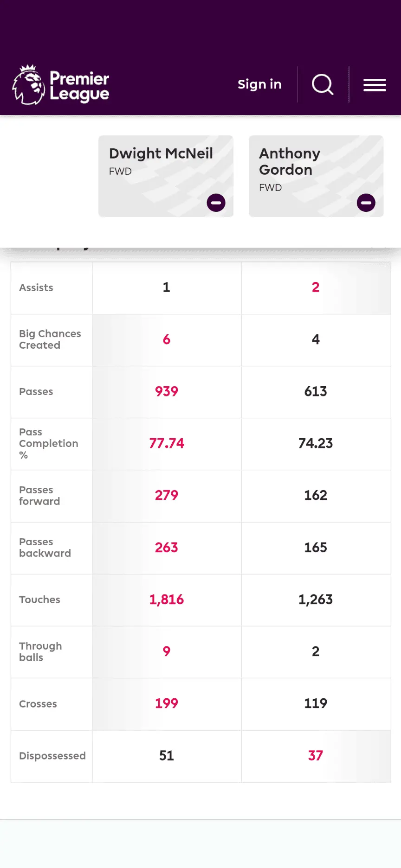Click Gordon's 162 passes forward value

[x=316, y=495]
